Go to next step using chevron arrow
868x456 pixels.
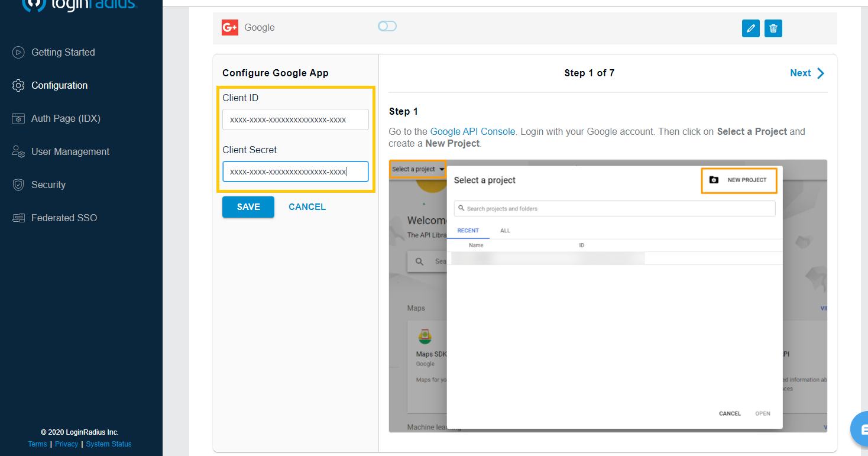(821, 73)
